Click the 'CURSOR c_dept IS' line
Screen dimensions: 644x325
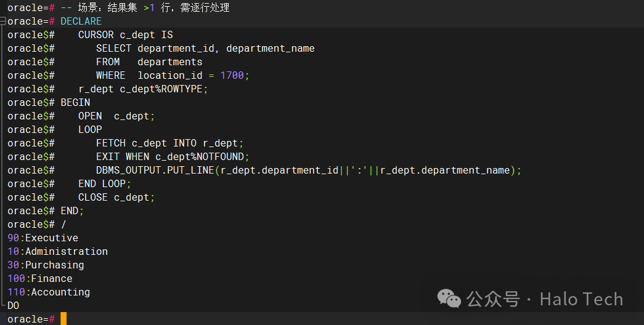click(x=126, y=35)
